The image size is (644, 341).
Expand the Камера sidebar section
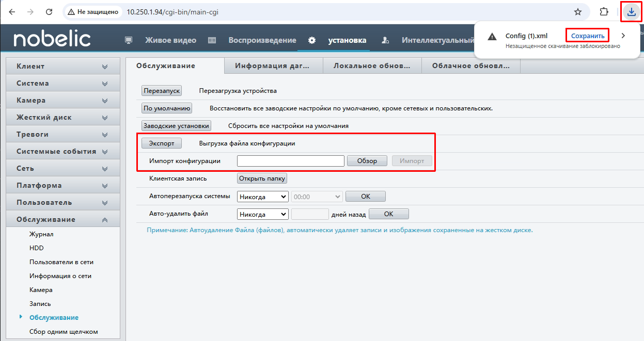point(62,100)
